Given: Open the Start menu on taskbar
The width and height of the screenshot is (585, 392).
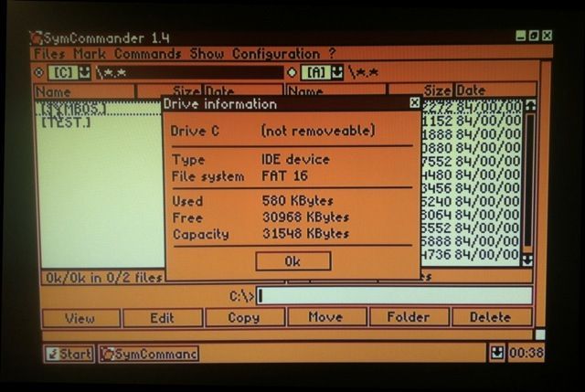Looking at the screenshot, I should pyautogui.click(x=69, y=354).
